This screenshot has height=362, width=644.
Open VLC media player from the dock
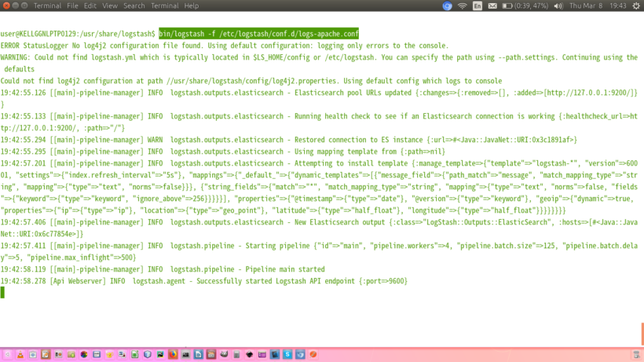[20, 354]
